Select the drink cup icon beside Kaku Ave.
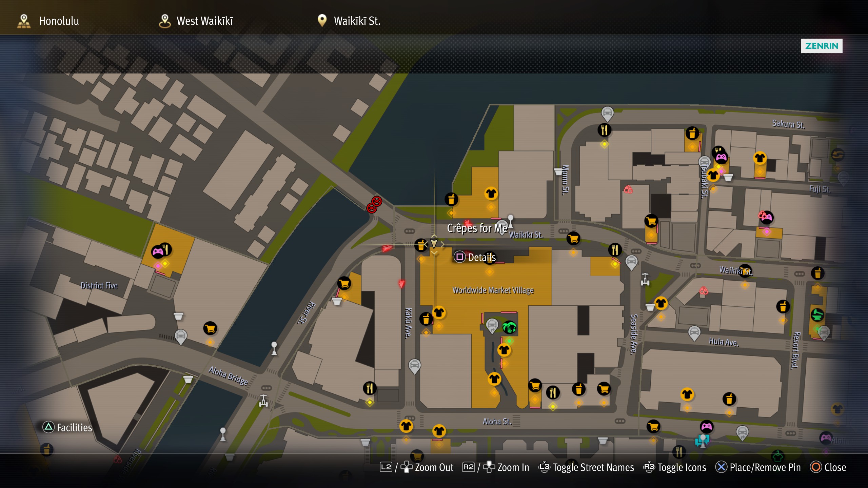 point(426,319)
